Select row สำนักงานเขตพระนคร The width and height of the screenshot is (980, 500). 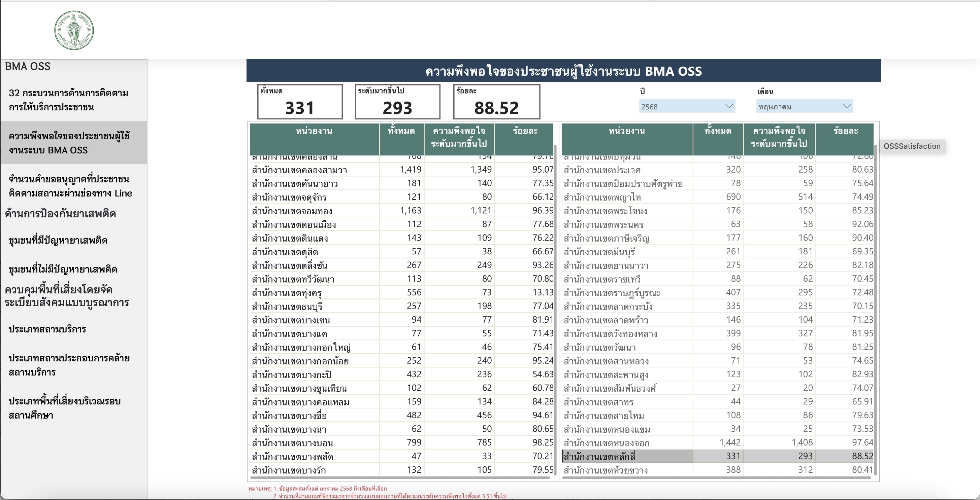pos(718,224)
